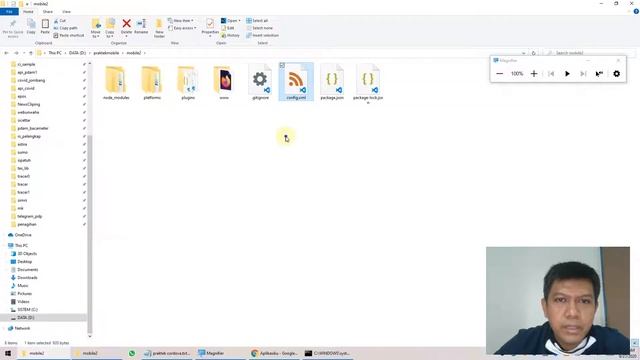Open telegram_pdp folder in tree
The image size is (640, 360).
coord(29,216)
